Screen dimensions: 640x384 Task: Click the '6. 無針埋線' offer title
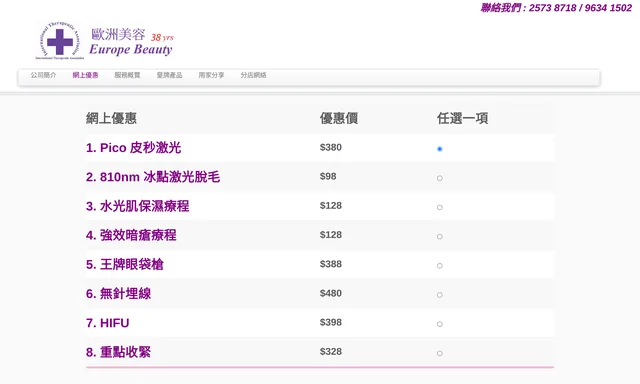[118, 293]
